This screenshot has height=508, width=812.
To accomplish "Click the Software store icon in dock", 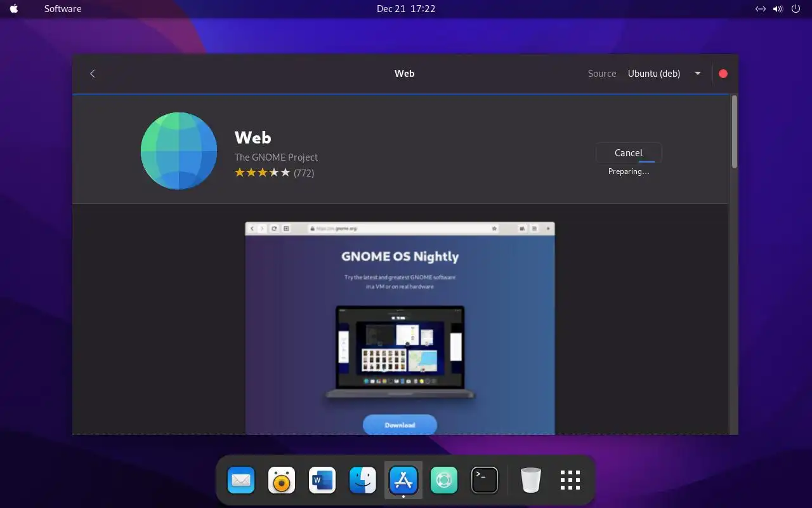I will coord(403,480).
